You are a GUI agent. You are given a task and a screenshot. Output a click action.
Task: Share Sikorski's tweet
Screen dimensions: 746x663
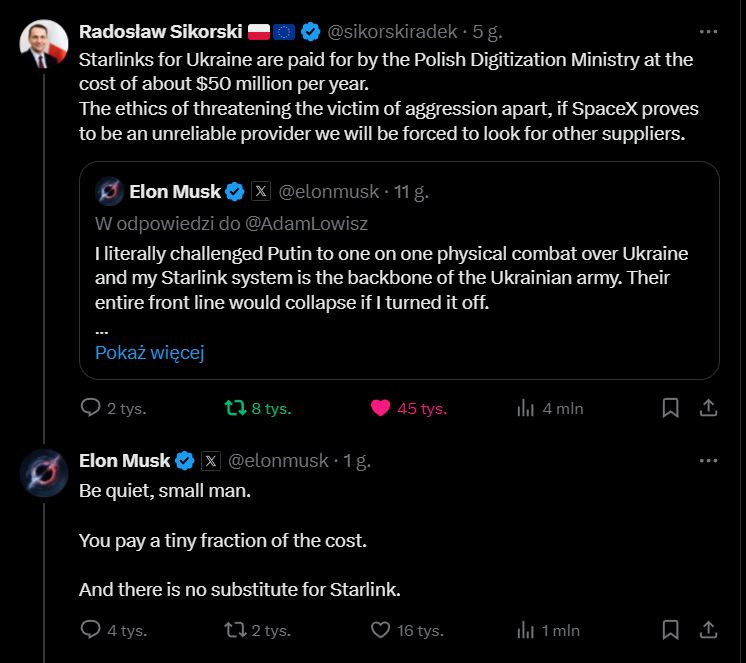pos(707,408)
